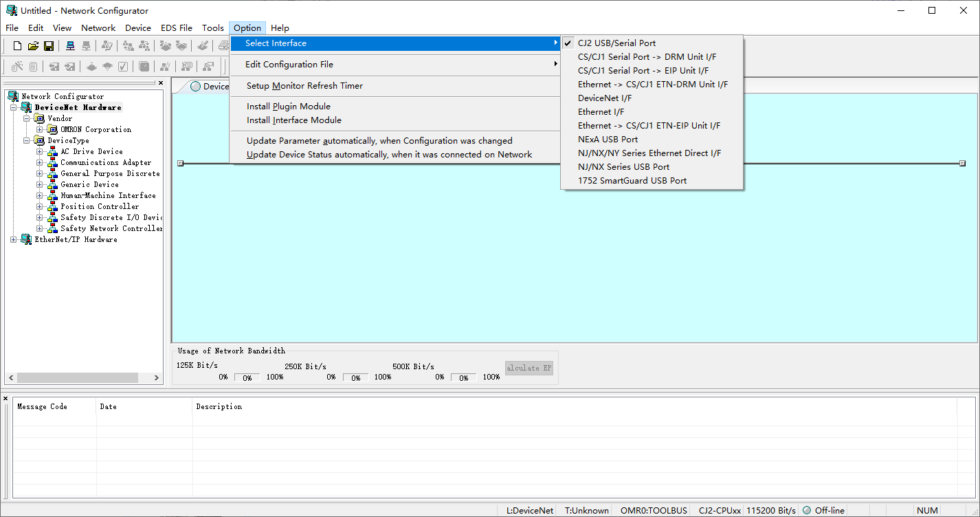
Task: Click the Position Controller device type icon
Action: pyautogui.click(x=53, y=207)
